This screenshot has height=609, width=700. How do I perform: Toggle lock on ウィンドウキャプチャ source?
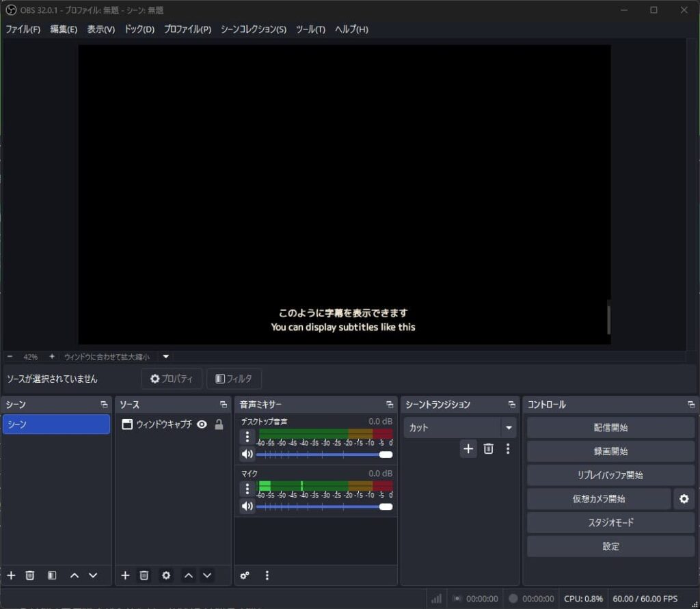coord(219,424)
